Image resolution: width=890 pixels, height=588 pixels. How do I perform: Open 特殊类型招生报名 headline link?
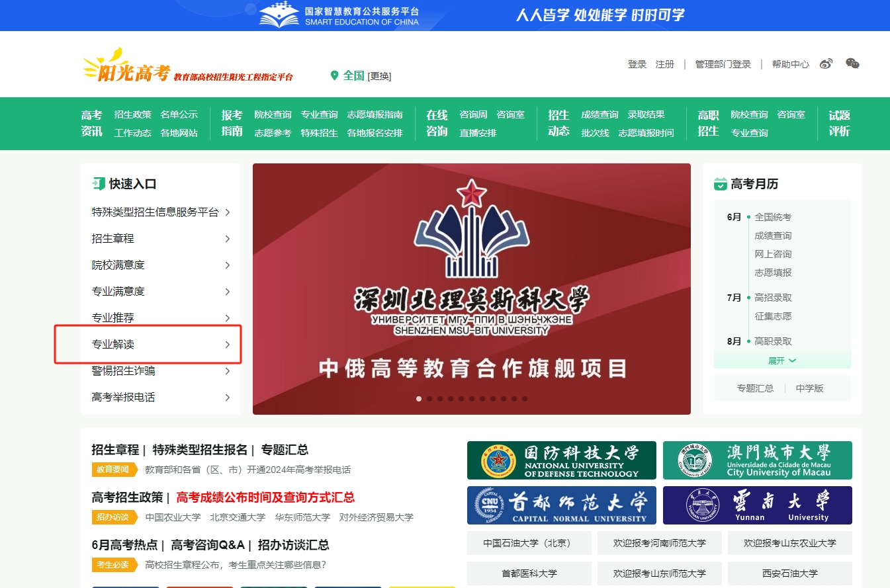(x=200, y=450)
